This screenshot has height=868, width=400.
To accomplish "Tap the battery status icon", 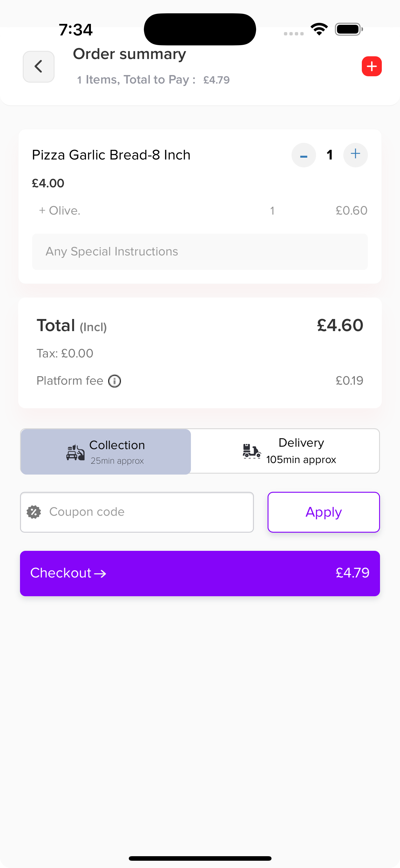I will pos(349,29).
